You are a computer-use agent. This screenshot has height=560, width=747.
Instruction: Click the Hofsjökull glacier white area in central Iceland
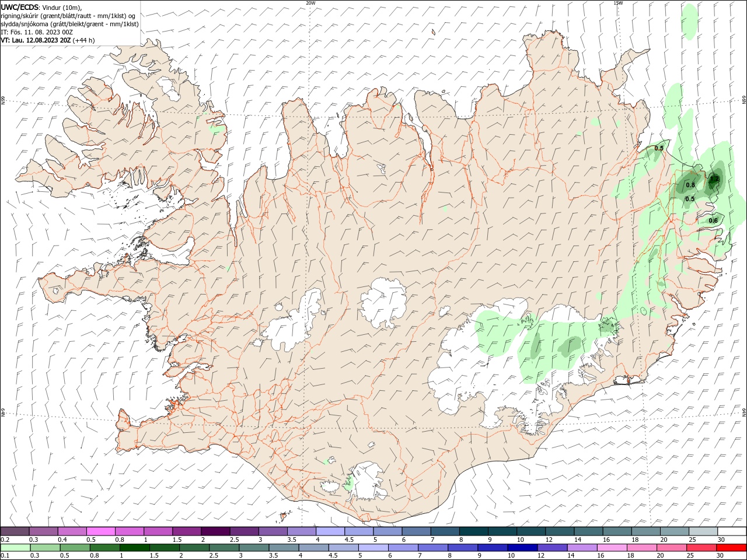(x=384, y=303)
